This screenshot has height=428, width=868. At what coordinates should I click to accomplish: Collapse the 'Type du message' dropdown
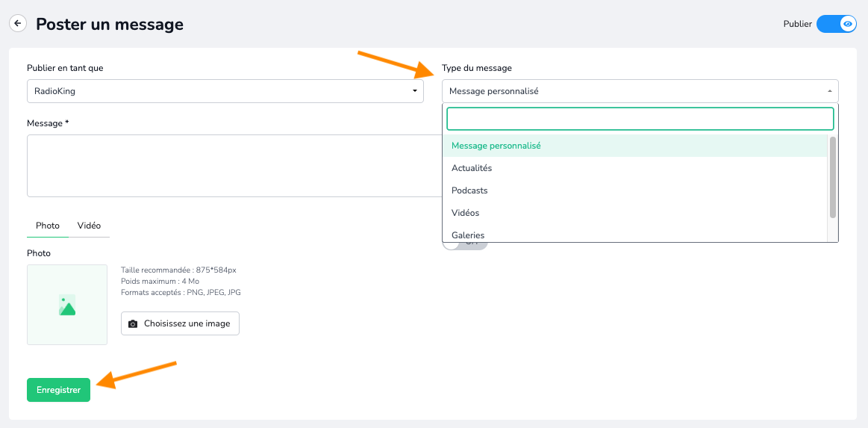point(640,91)
